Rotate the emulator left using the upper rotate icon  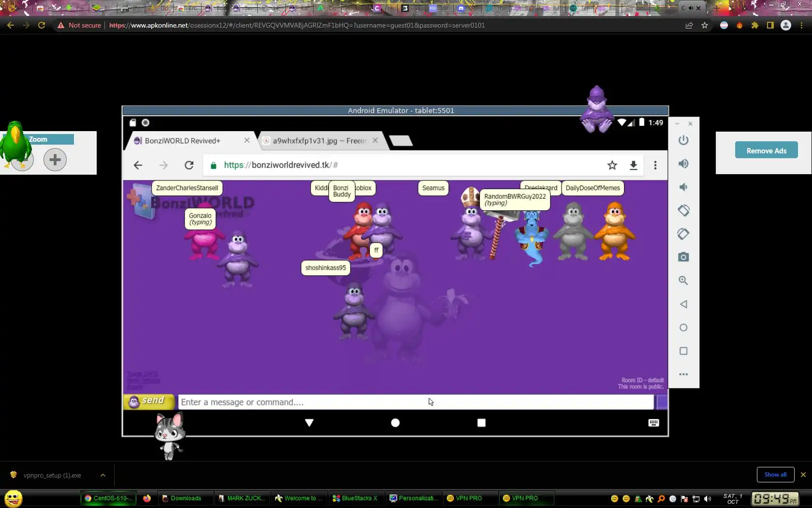[683, 210]
